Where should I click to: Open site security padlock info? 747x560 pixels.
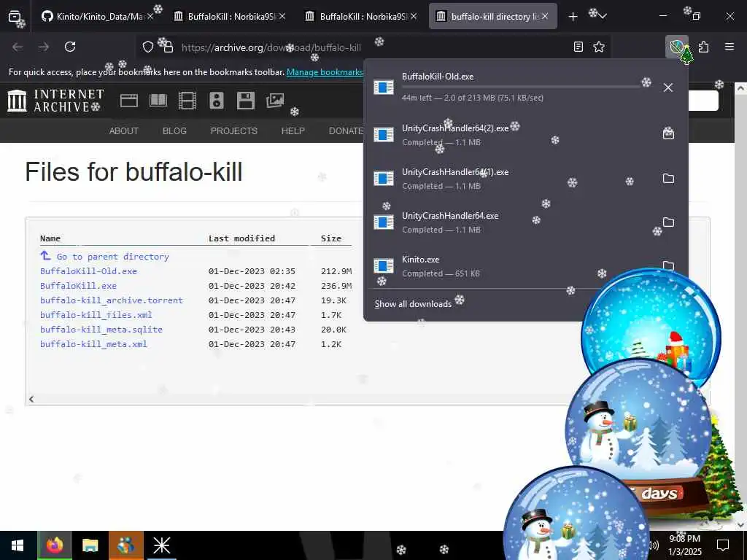[x=167, y=47]
